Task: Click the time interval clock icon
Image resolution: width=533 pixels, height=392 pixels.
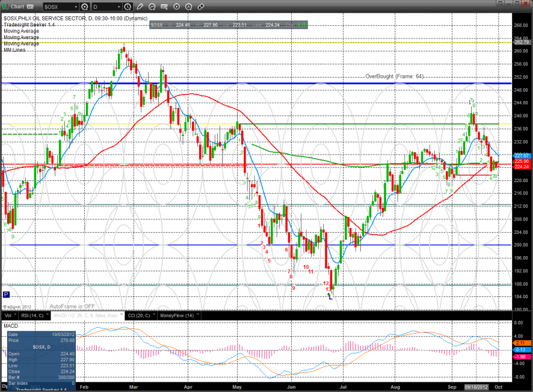Action: coord(128,7)
